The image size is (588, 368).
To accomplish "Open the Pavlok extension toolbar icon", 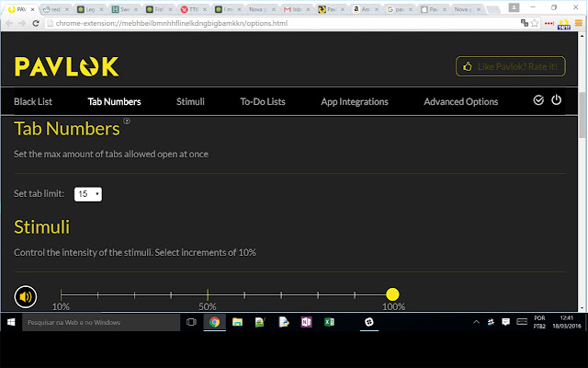I will 564,24.
